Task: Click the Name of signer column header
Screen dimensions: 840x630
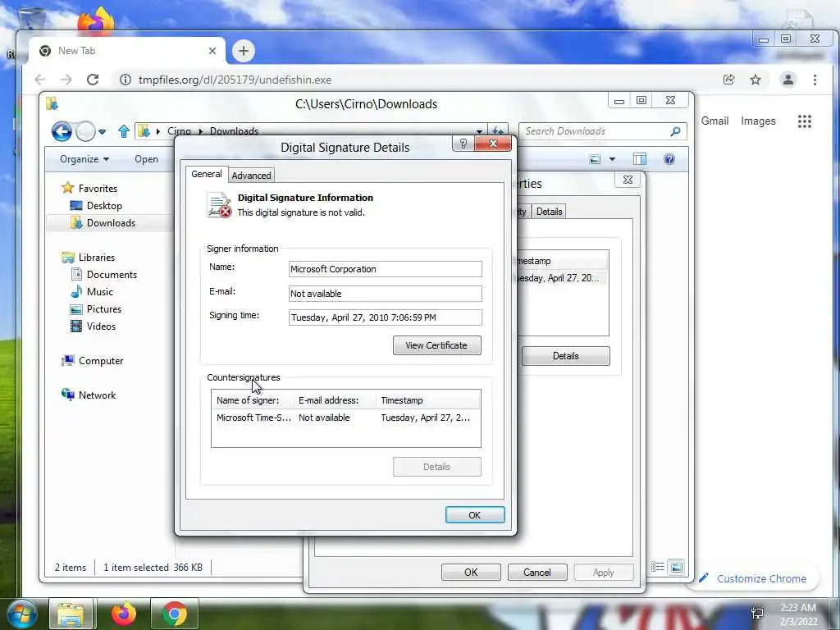Action: click(253, 400)
